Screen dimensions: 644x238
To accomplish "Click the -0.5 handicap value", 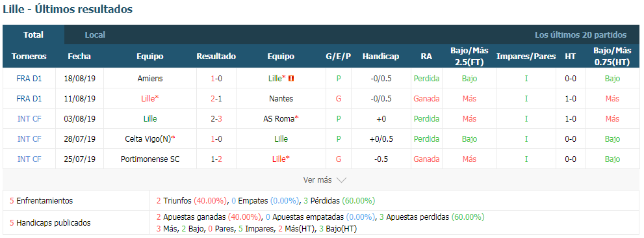I will (381, 159).
